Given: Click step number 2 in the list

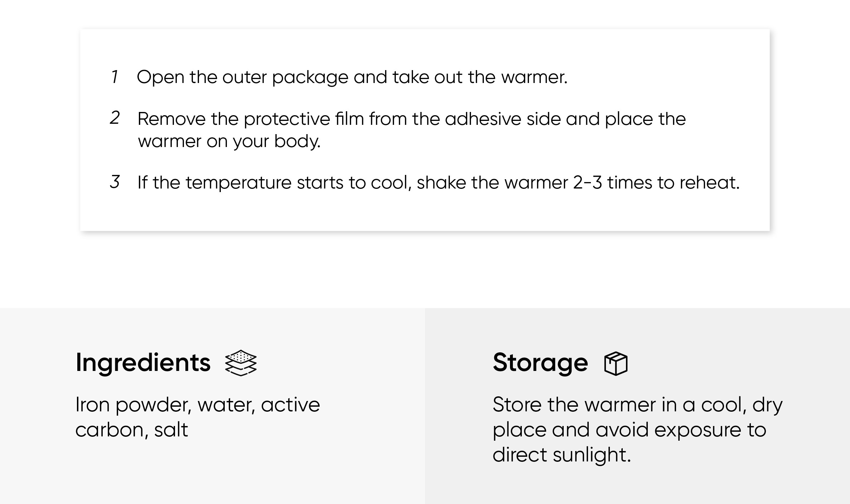Looking at the screenshot, I should click(115, 118).
